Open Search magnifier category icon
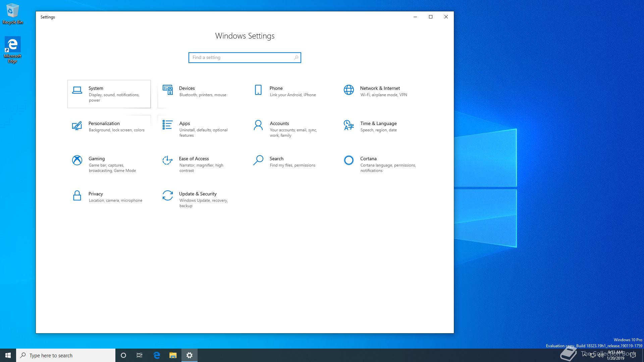This screenshot has height=362, width=644. click(258, 160)
